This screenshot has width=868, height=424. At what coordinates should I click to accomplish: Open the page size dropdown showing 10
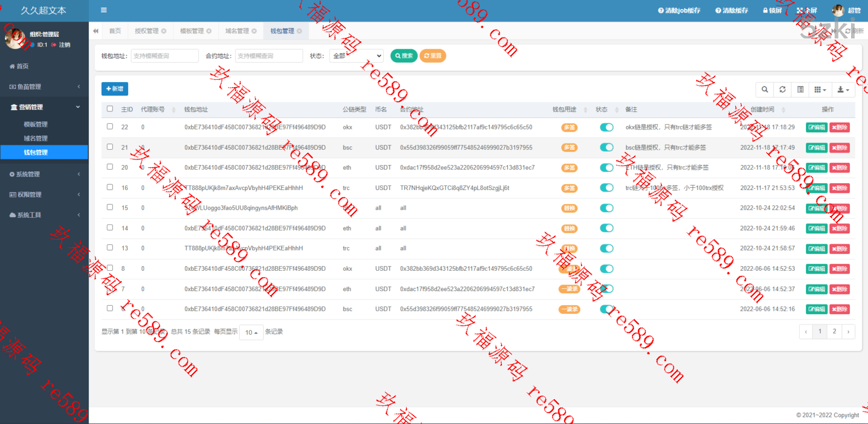(251, 332)
